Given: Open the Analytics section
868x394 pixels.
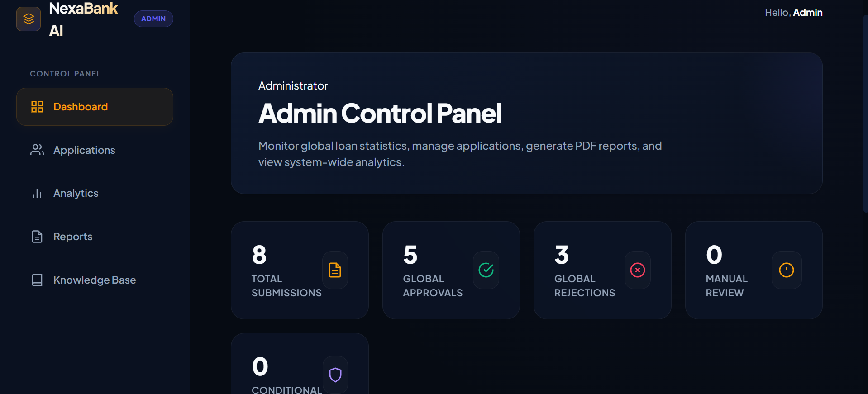Looking at the screenshot, I should [95, 193].
